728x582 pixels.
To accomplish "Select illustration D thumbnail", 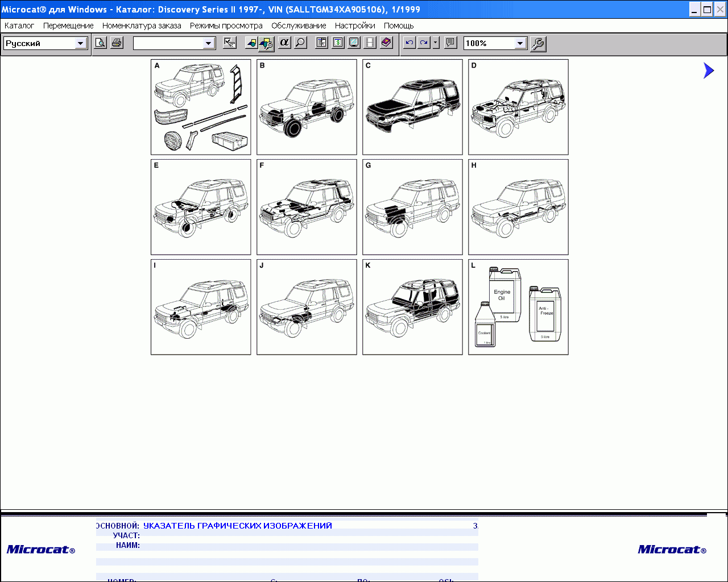I will pyautogui.click(x=518, y=107).
